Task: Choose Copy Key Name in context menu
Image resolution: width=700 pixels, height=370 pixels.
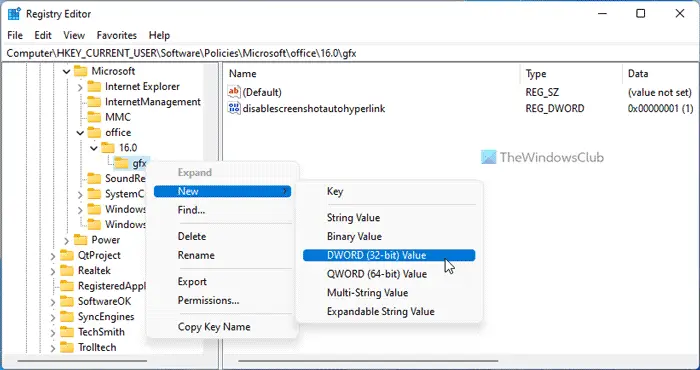Action: pyautogui.click(x=222, y=327)
